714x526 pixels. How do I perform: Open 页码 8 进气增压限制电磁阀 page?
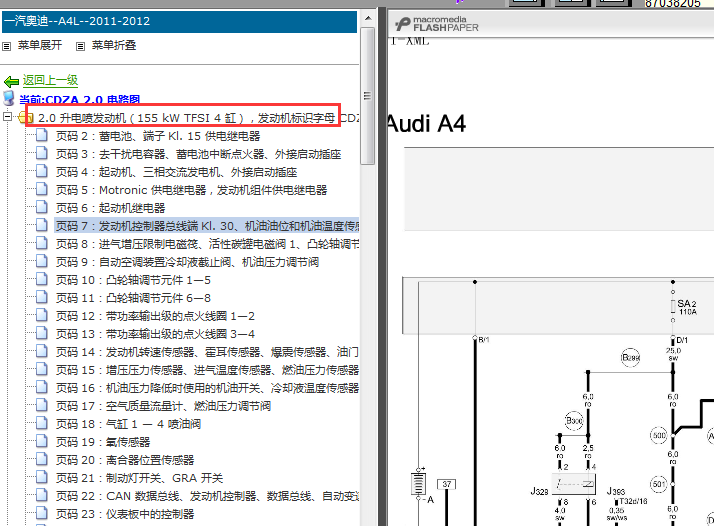pos(207,244)
